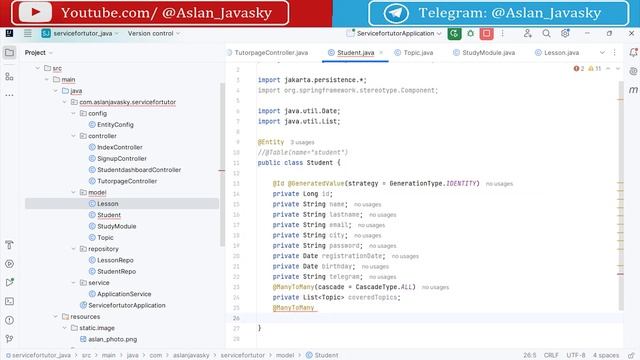
Task: Open the Terminal tool window
Action: pos(9,301)
